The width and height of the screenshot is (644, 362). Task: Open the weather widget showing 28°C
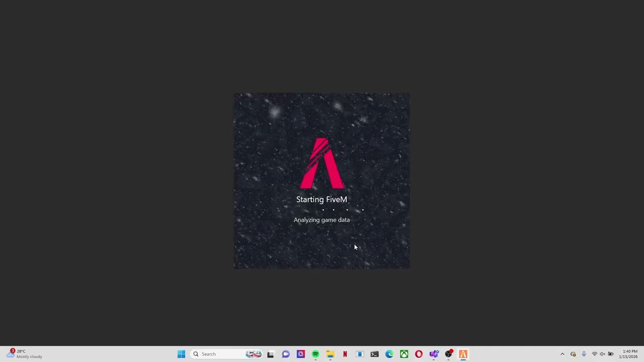pyautogui.click(x=24, y=354)
